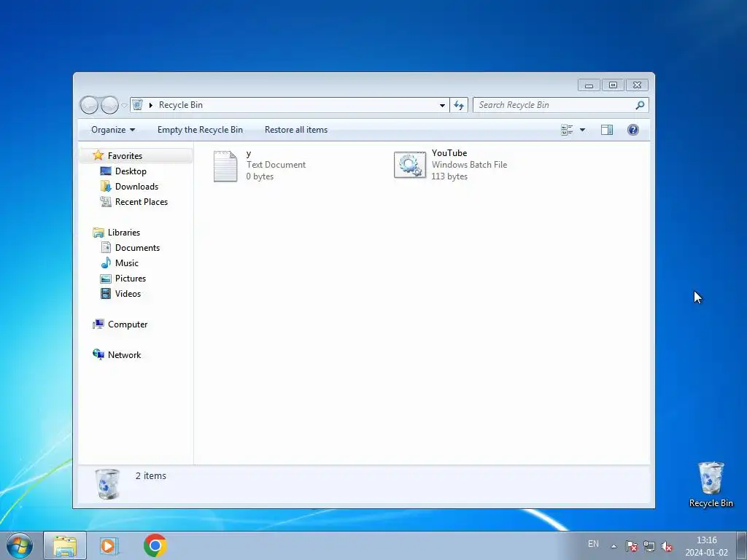Image resolution: width=747 pixels, height=560 pixels.
Task: Click the back navigation arrow button
Action: point(89,105)
